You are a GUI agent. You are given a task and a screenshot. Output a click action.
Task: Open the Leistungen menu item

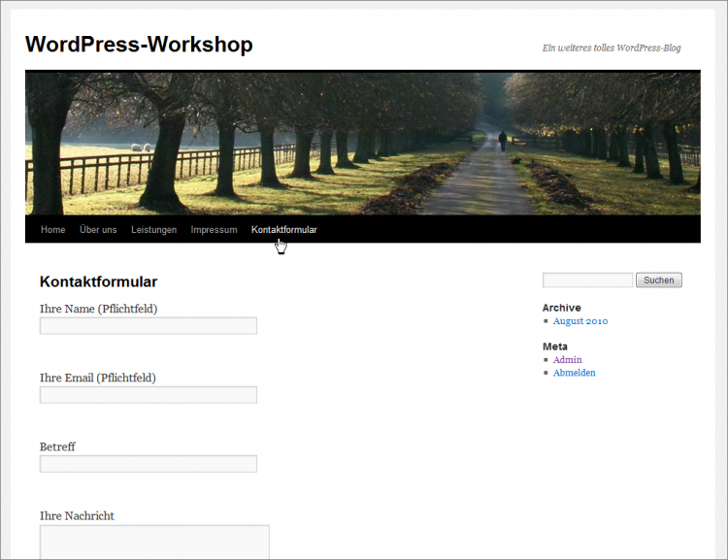point(153,230)
